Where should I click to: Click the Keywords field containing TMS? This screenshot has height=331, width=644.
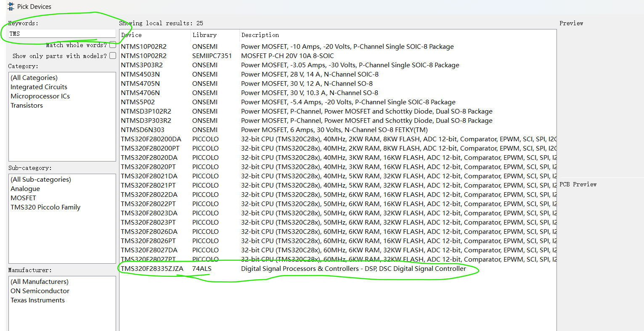62,34
